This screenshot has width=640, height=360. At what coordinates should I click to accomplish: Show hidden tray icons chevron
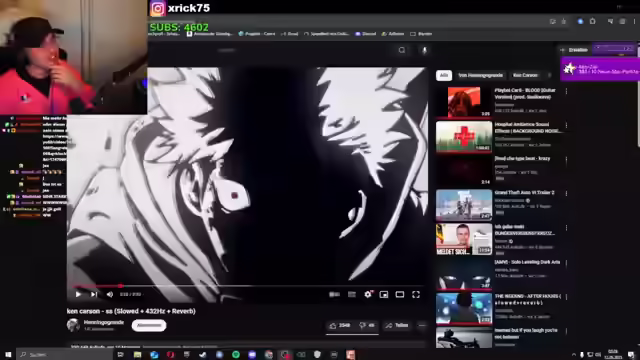574,354
